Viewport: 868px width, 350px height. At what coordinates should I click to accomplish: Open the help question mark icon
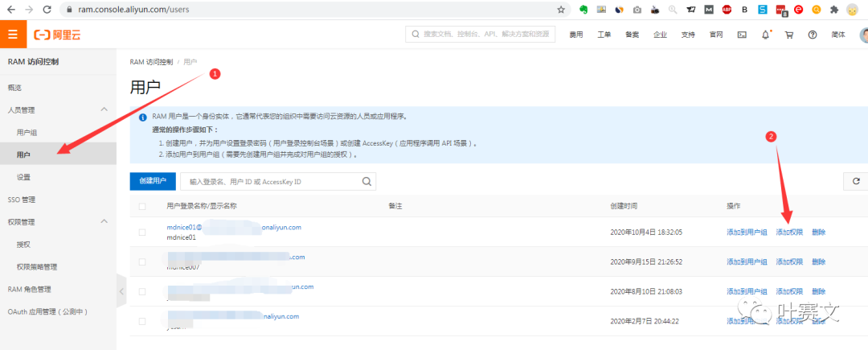coord(813,35)
